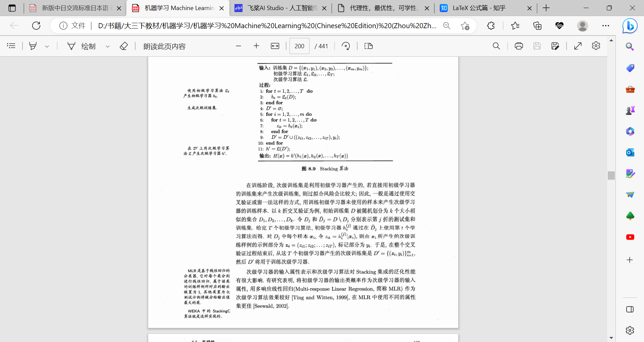Viewport: 644px width, 342px height.
Task: Toggle the PDF table of contents
Action: pos(11,46)
